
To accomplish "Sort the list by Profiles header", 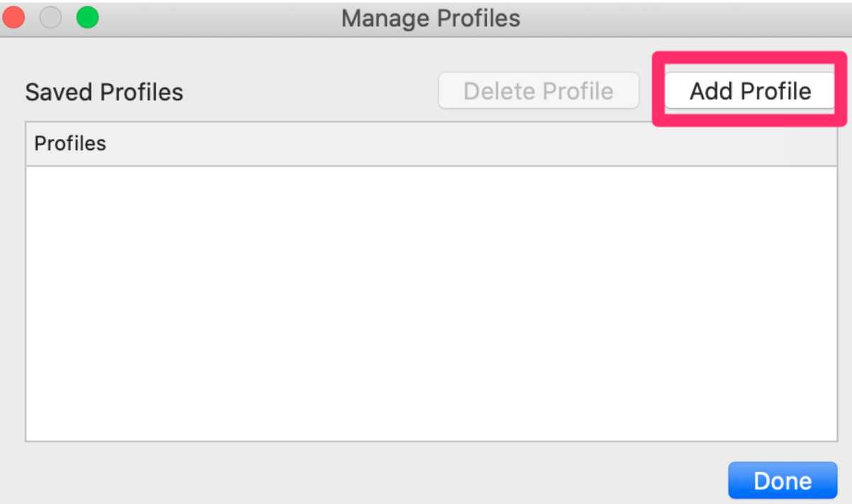I will pyautogui.click(x=431, y=144).
